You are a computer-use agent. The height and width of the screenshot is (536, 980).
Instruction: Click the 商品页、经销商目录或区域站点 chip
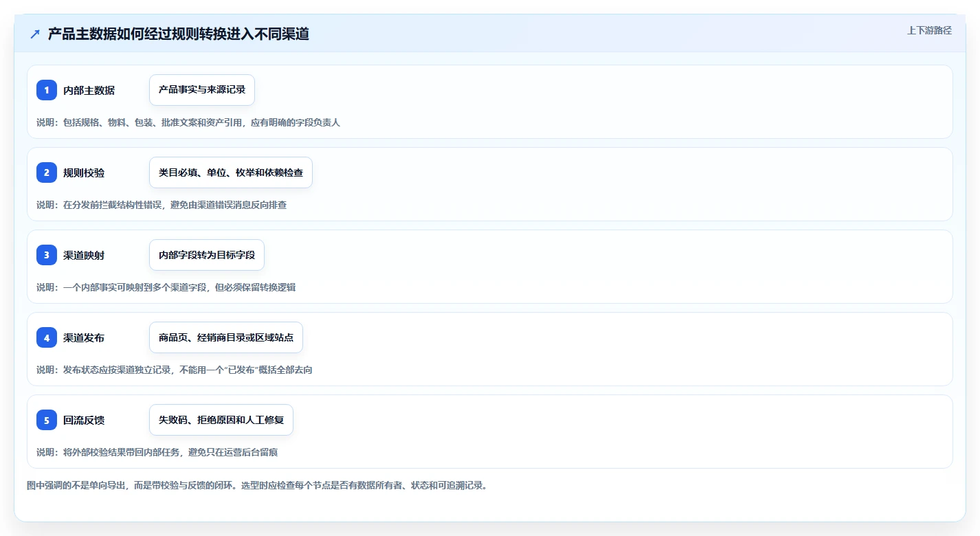click(226, 337)
